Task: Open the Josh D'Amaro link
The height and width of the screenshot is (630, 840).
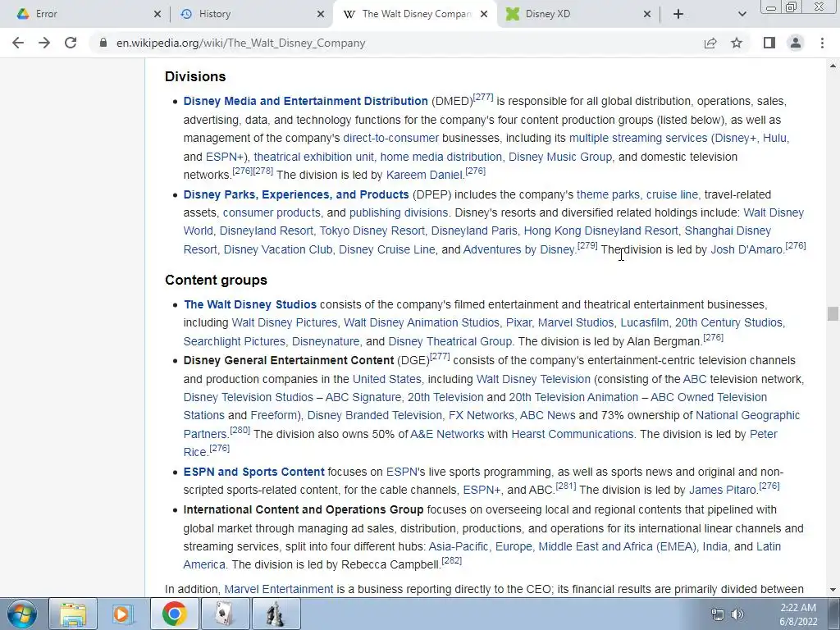Action: point(746,249)
